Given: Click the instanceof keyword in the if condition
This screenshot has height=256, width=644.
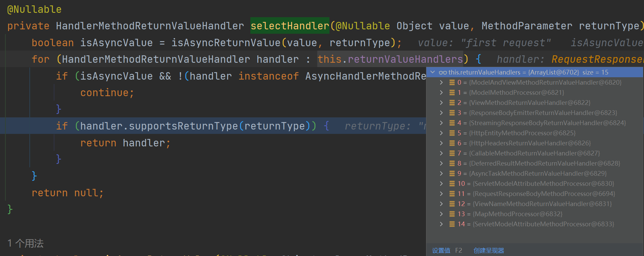Looking at the screenshot, I should tap(269, 76).
